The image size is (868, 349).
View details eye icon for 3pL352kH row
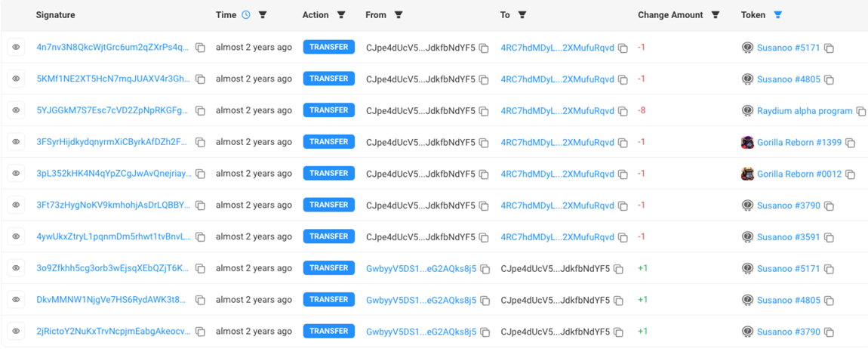click(x=16, y=174)
